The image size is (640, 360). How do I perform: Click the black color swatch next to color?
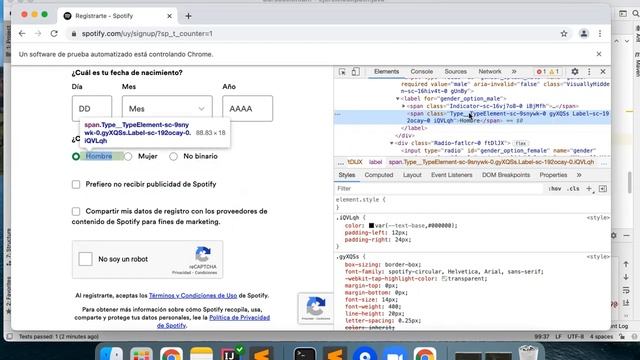click(371, 225)
